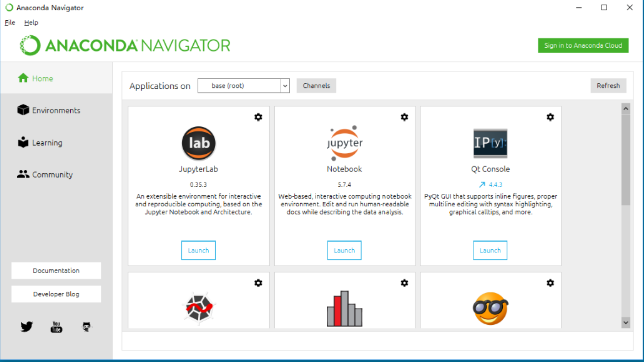644x362 pixels.
Task: Open the Help menu
Action: pos(31,22)
